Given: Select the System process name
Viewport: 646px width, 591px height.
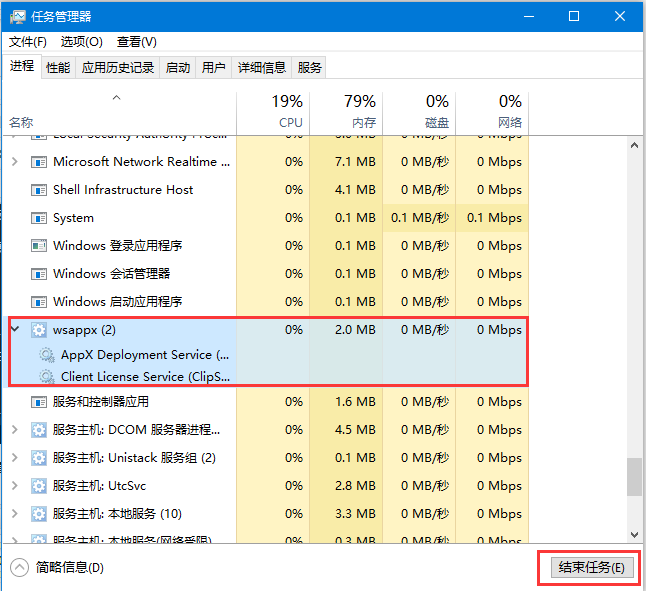Looking at the screenshot, I should click(x=73, y=218).
